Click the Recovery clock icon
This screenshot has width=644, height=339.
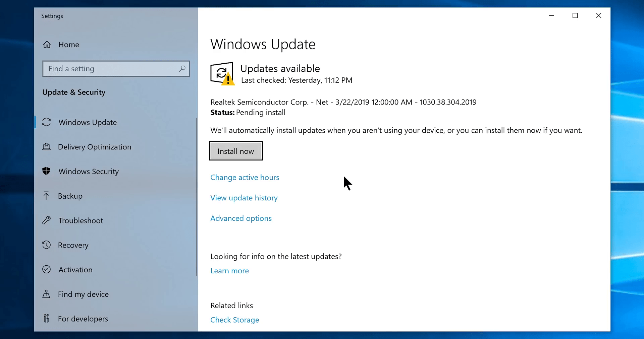coord(47,245)
